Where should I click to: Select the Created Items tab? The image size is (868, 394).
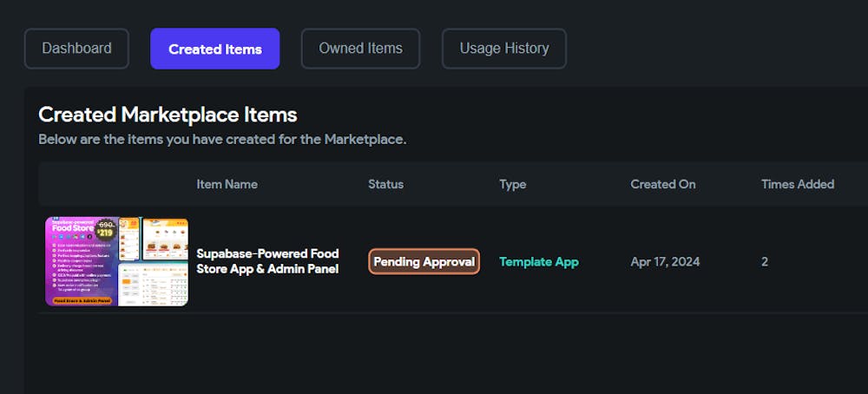214,49
